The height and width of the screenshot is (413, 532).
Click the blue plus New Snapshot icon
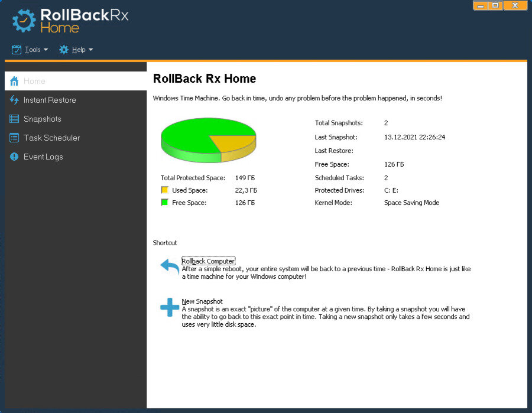pyautogui.click(x=169, y=308)
